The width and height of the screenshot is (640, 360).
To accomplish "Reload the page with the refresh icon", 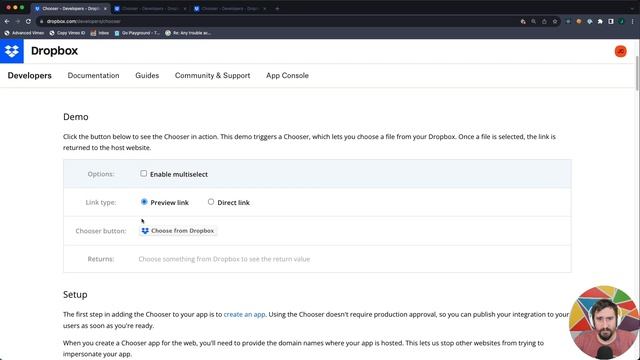I will [x=28, y=21].
